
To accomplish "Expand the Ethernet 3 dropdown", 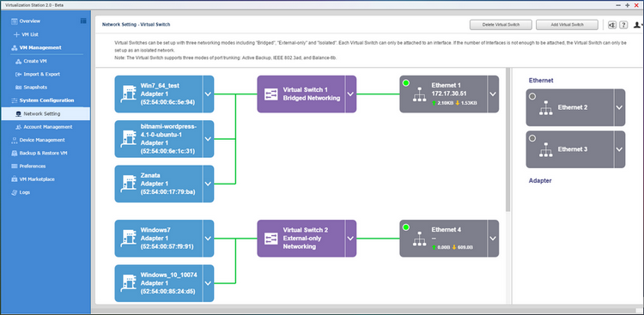I will (x=619, y=149).
